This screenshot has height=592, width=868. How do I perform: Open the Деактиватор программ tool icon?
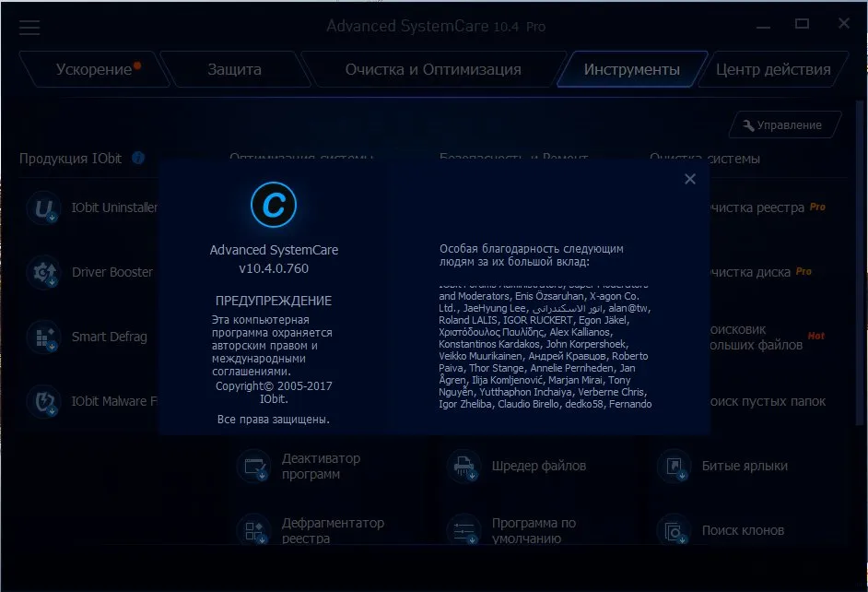tap(253, 467)
